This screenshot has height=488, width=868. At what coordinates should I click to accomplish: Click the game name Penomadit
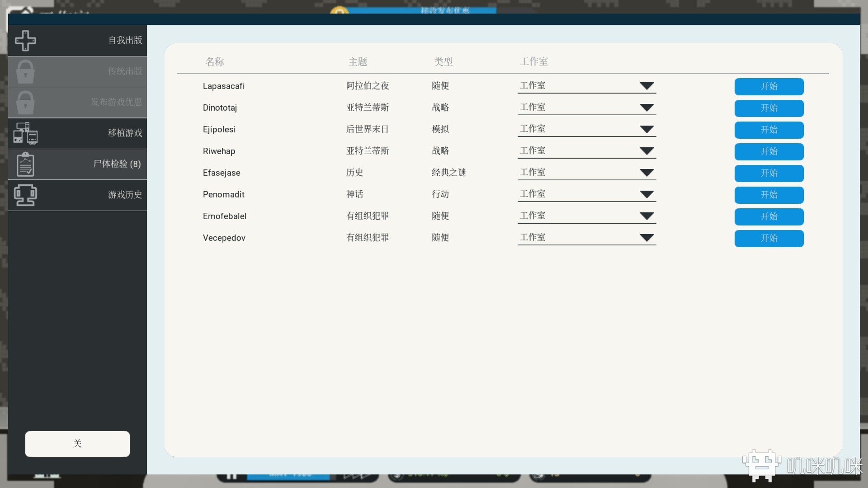(223, 194)
